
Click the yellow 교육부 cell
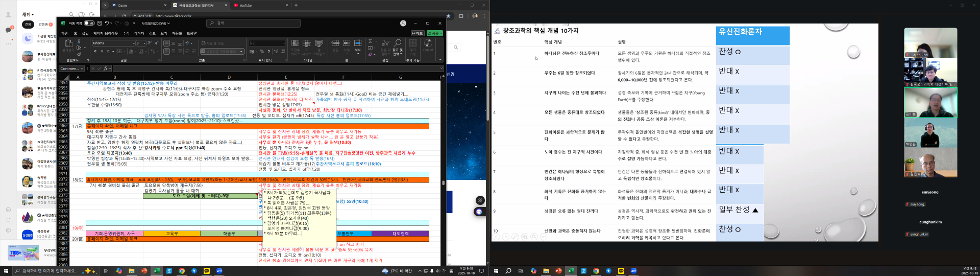(x=171, y=234)
